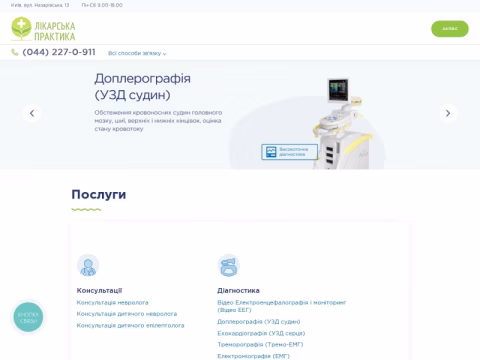480x360 pixels.
Task: Click the green Запис button
Action: coord(450,29)
